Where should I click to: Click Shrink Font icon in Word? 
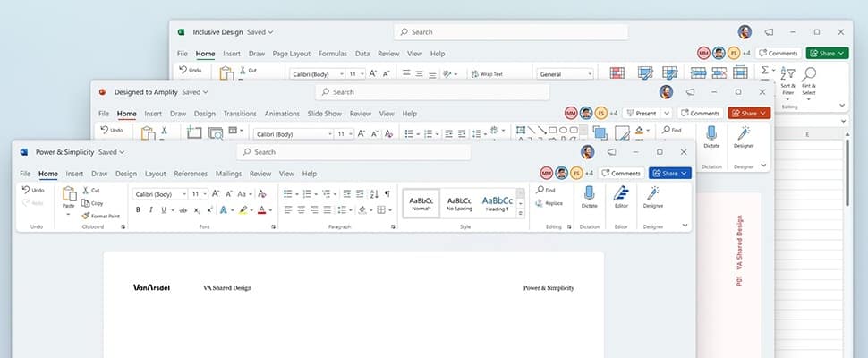[228, 193]
